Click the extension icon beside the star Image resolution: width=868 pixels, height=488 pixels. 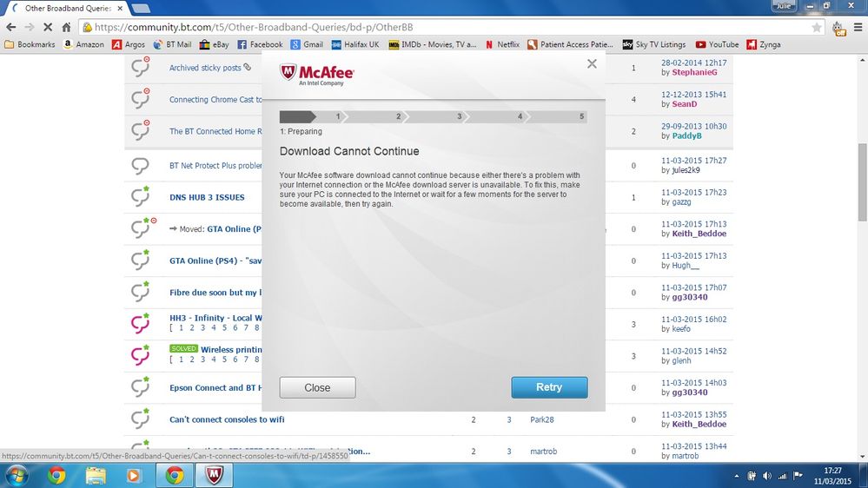838,28
